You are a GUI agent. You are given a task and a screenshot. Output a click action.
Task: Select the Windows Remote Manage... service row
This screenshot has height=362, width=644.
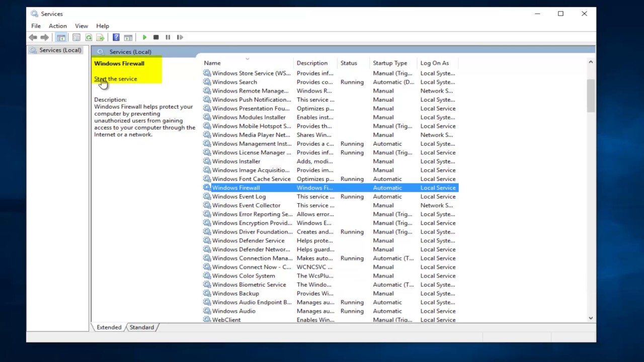click(x=330, y=91)
